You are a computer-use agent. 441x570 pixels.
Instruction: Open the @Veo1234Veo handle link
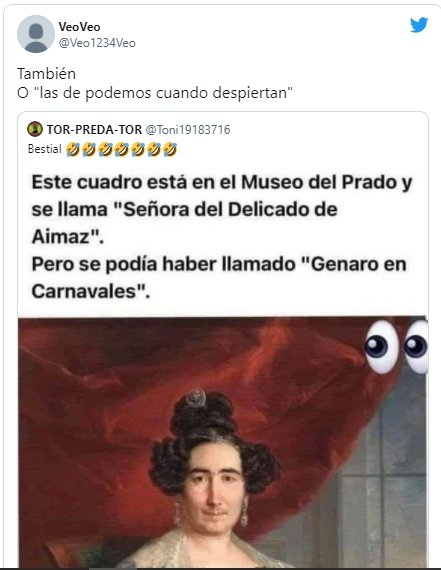click(x=97, y=43)
